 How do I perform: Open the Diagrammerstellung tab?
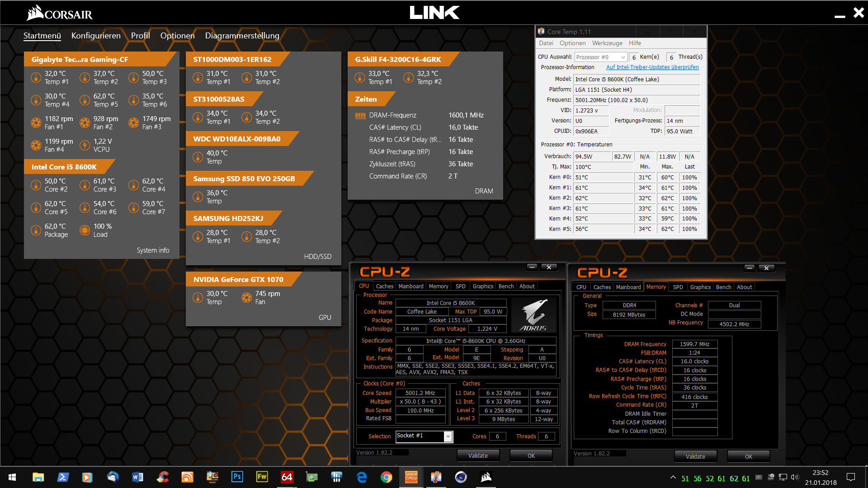(x=242, y=36)
